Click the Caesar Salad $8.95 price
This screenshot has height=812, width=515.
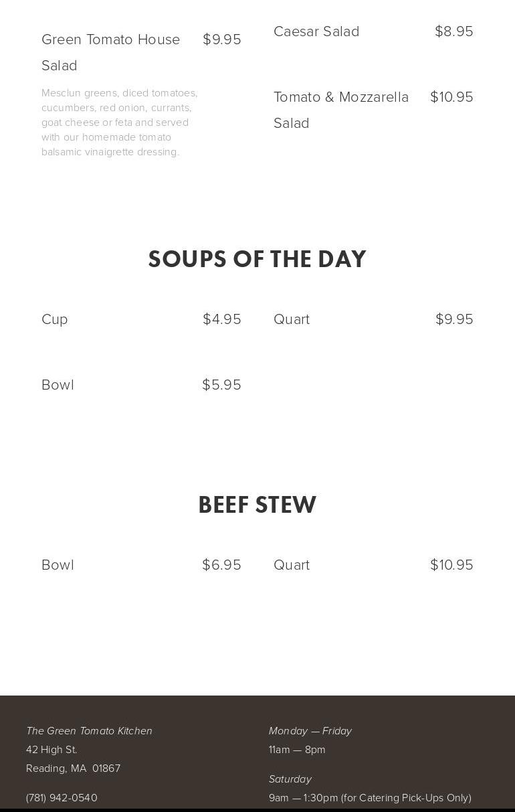(x=454, y=31)
